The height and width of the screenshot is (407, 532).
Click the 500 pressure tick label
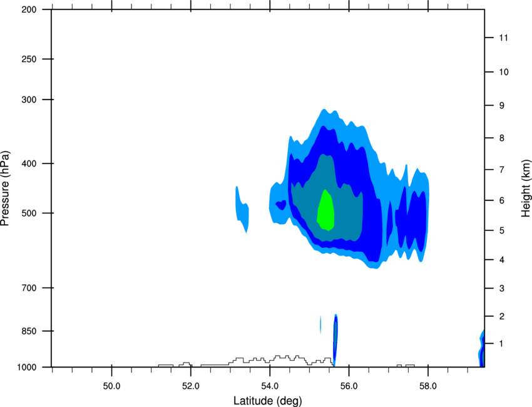29,213
